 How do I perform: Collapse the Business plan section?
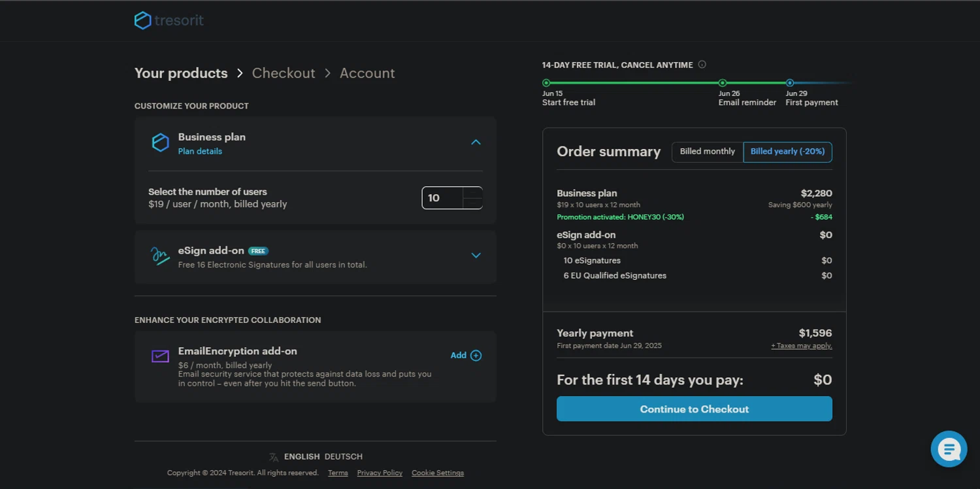[476, 143]
